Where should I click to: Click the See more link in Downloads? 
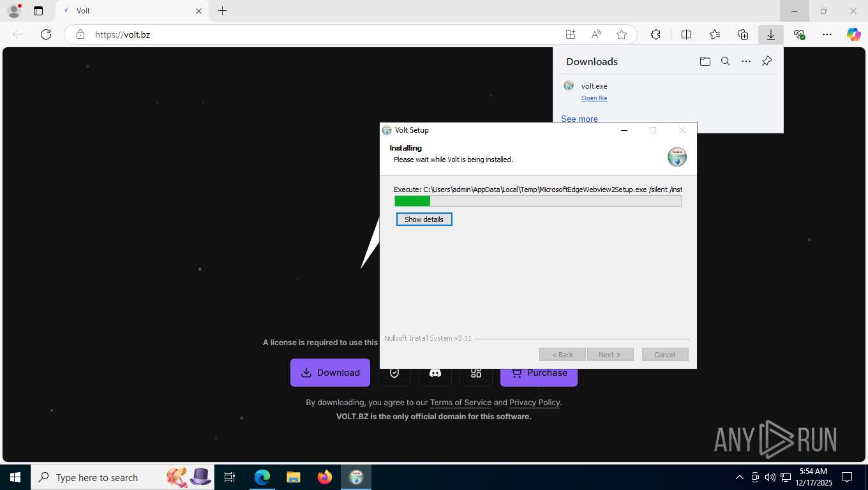(580, 119)
